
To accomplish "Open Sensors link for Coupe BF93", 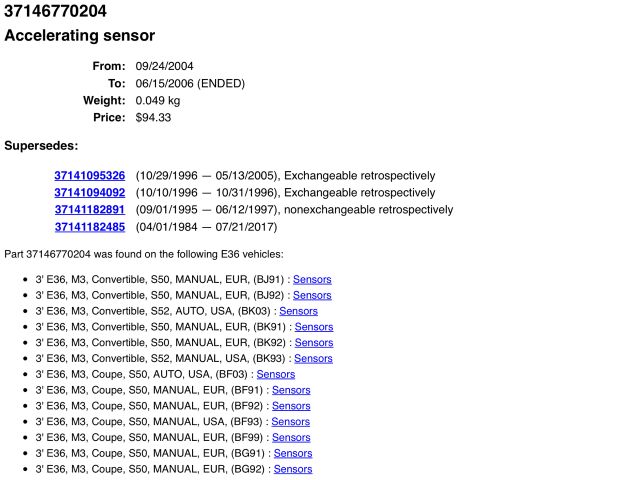I will click(291, 421).
